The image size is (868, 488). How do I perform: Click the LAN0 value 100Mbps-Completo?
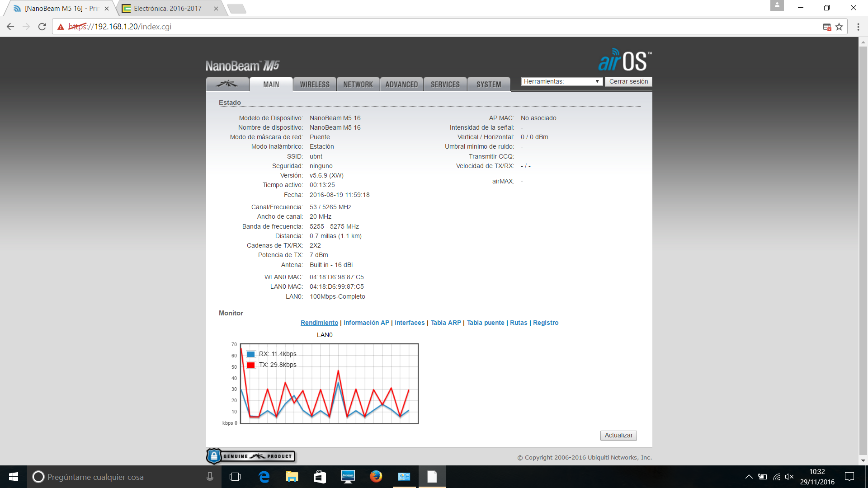[337, 296]
